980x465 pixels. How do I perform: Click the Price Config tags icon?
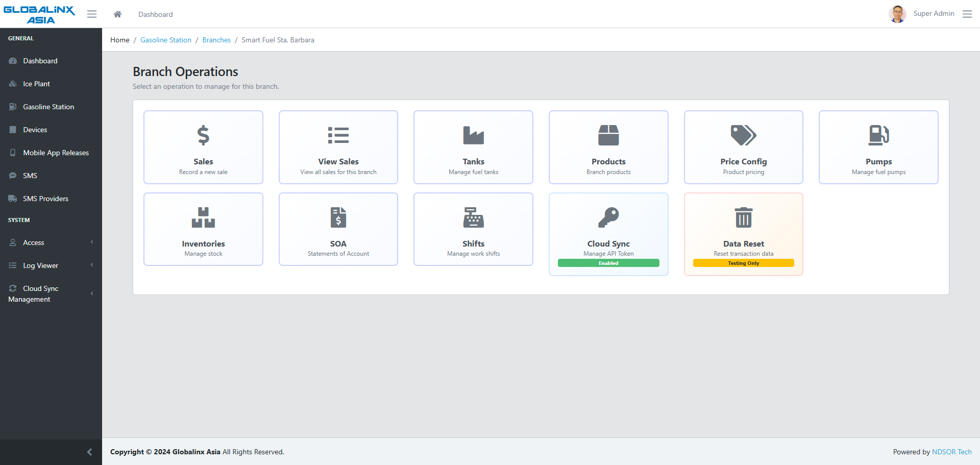click(x=744, y=135)
